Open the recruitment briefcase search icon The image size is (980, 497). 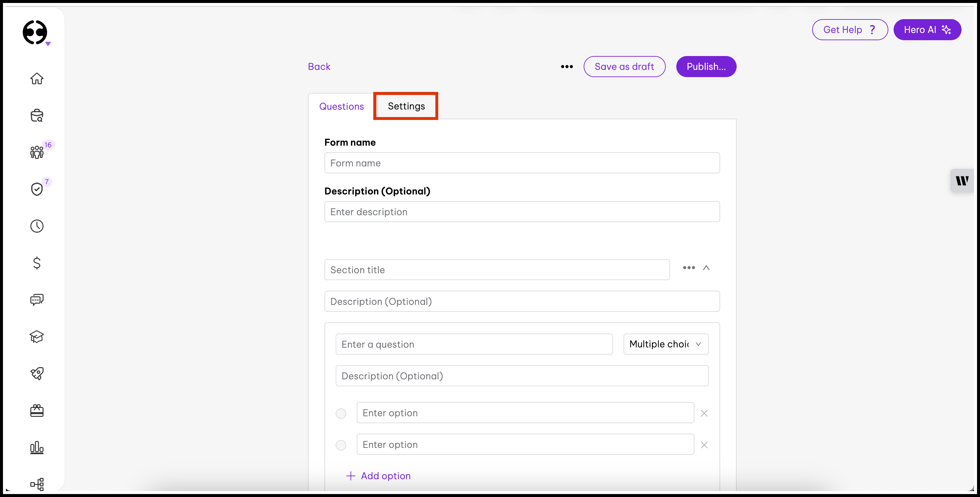(x=37, y=116)
